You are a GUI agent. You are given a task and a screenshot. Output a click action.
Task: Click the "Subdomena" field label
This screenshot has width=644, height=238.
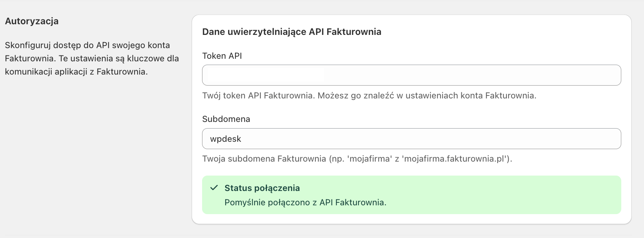[226, 119]
